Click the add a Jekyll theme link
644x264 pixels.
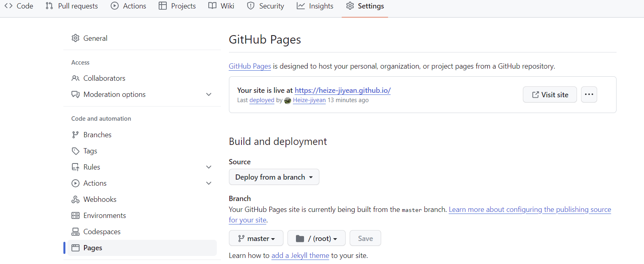pos(300,256)
